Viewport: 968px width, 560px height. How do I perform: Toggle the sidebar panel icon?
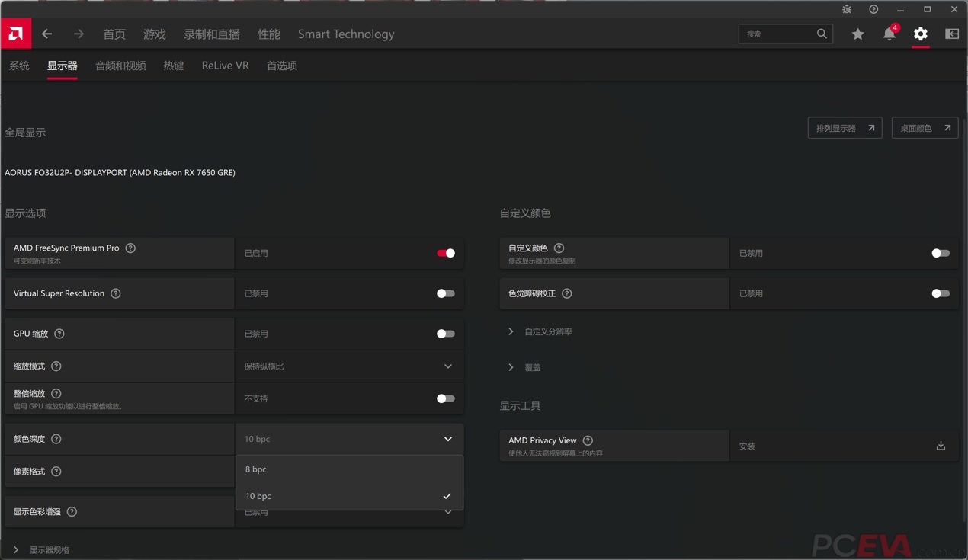[x=952, y=34]
